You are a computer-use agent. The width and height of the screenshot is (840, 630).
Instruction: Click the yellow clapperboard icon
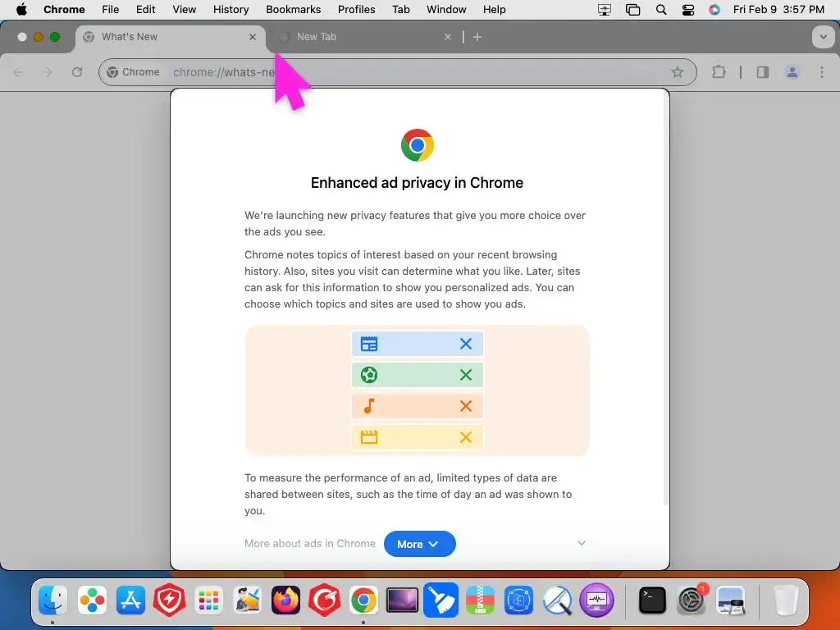point(369,437)
